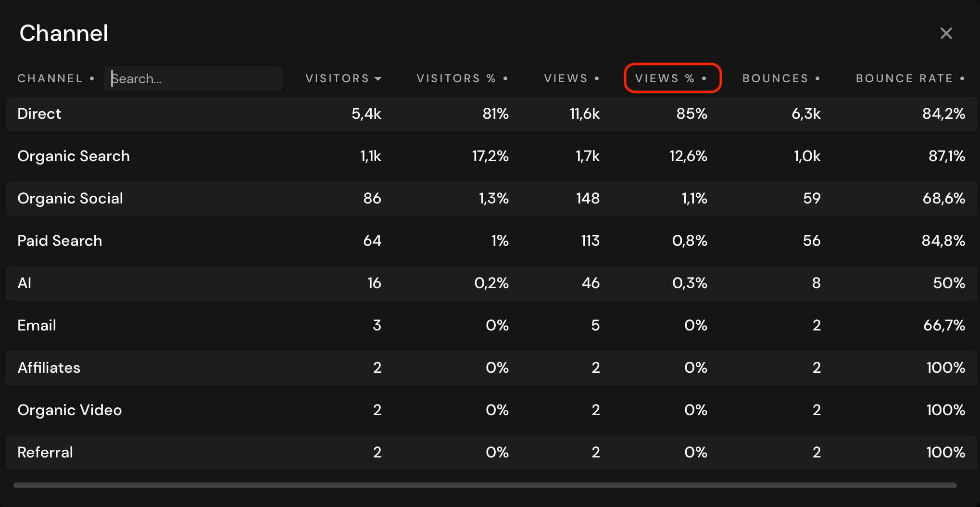Open the Organic Search channel row
The height and width of the screenshot is (507, 980).
coord(74,156)
